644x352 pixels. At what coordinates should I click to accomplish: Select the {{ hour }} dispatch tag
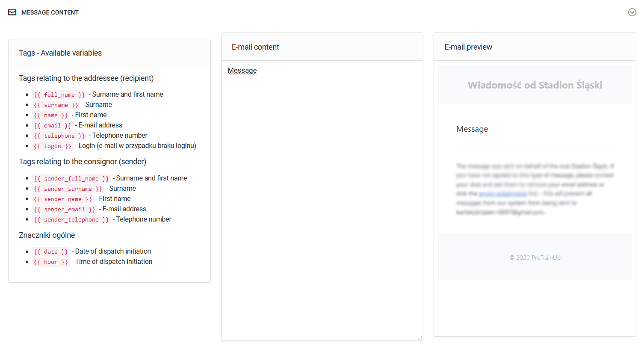point(51,262)
